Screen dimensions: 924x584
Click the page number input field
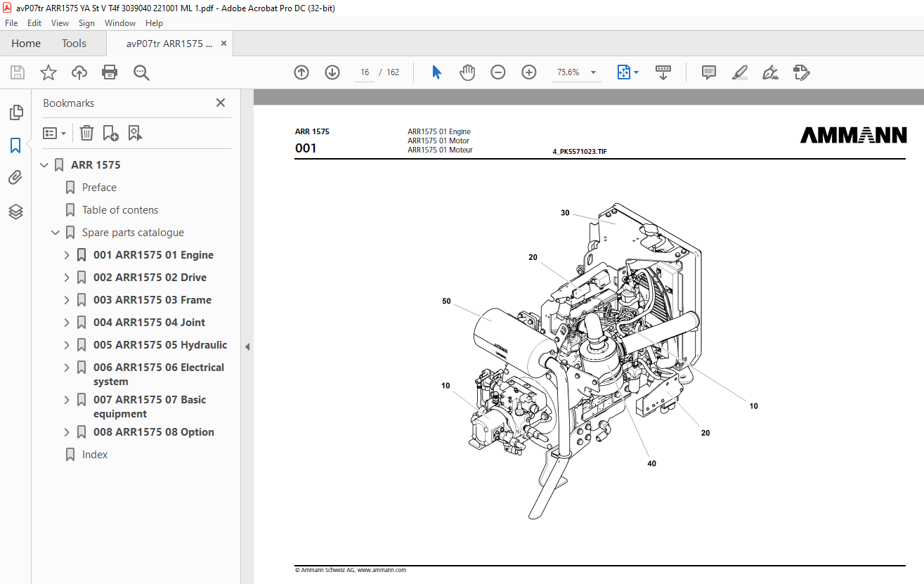tap(364, 72)
